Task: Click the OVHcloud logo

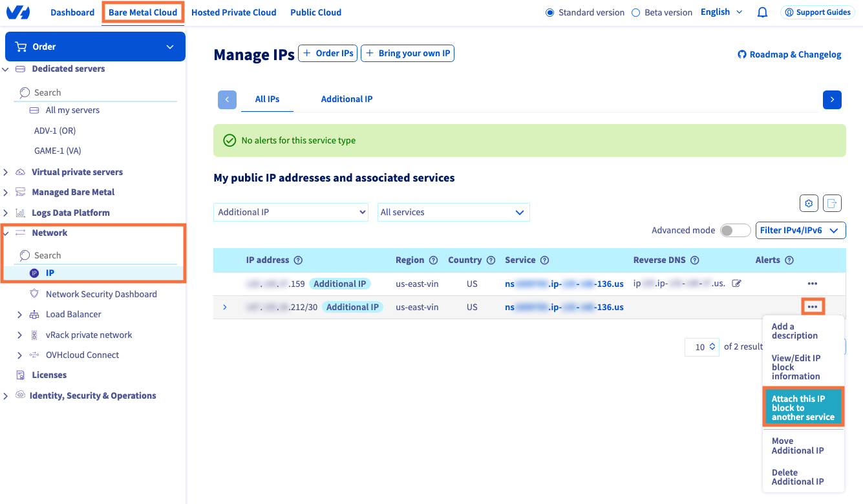Action: pos(18,12)
